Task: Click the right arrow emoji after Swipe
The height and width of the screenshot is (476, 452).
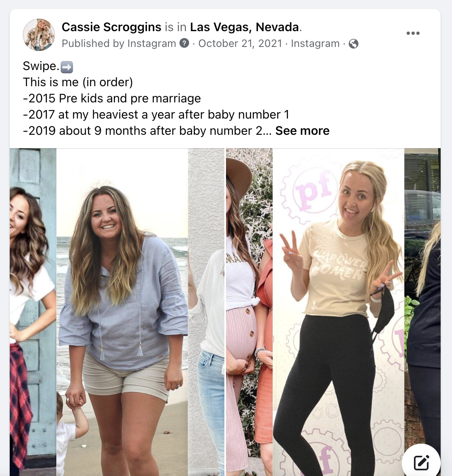Action: pyautogui.click(x=67, y=67)
